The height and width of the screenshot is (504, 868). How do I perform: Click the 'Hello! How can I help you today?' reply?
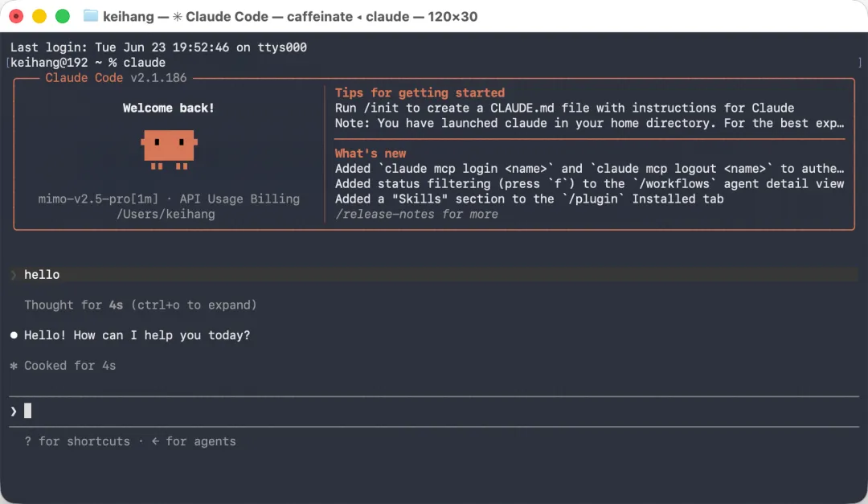coord(137,335)
